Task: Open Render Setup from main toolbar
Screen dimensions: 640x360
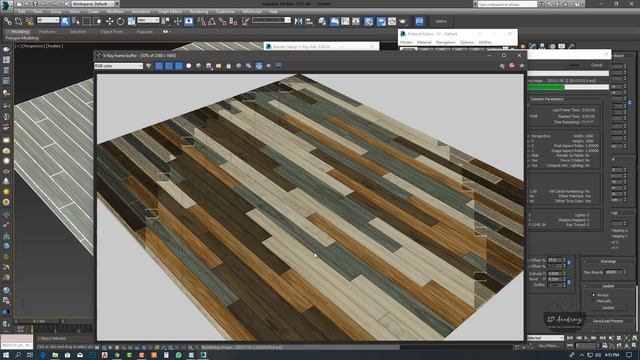Action: pyautogui.click(x=381, y=21)
